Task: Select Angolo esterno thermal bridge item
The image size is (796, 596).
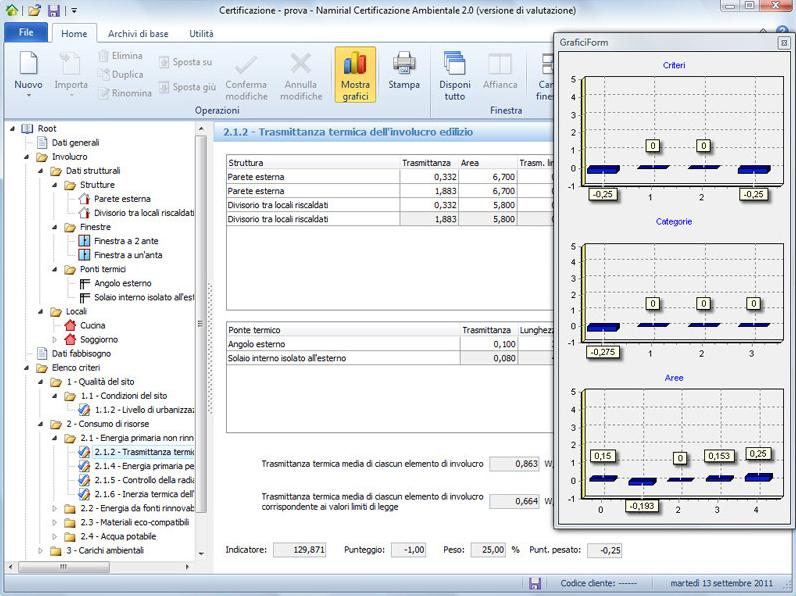Action: click(122, 283)
